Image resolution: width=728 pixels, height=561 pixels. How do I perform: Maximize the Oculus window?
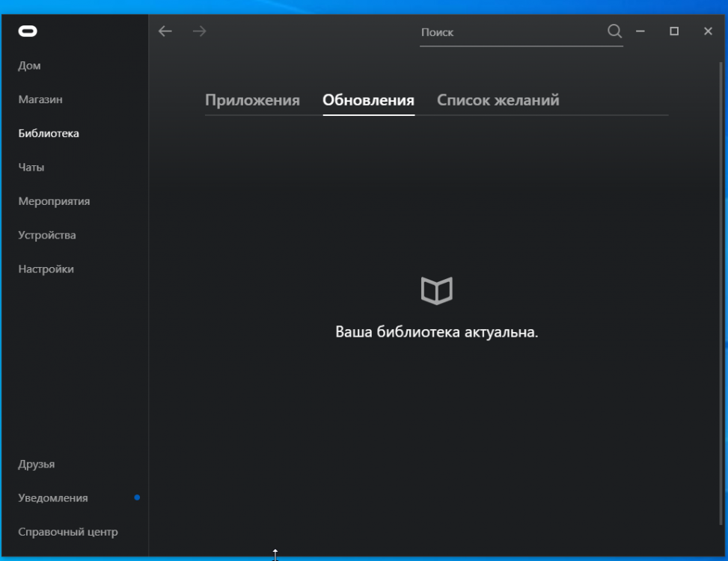click(x=674, y=31)
